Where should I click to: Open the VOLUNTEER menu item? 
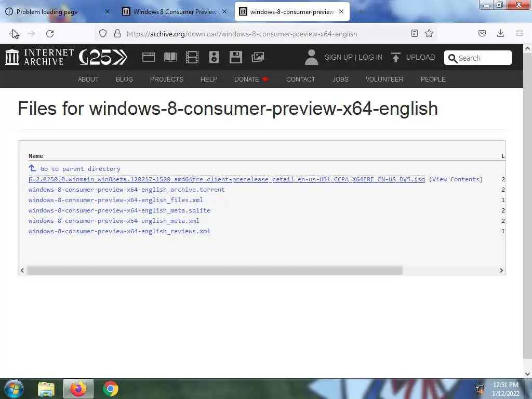384,79
